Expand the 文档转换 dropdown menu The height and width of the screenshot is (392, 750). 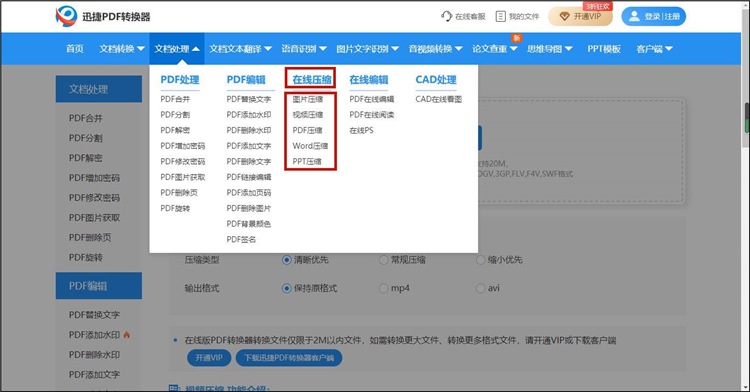(x=122, y=49)
